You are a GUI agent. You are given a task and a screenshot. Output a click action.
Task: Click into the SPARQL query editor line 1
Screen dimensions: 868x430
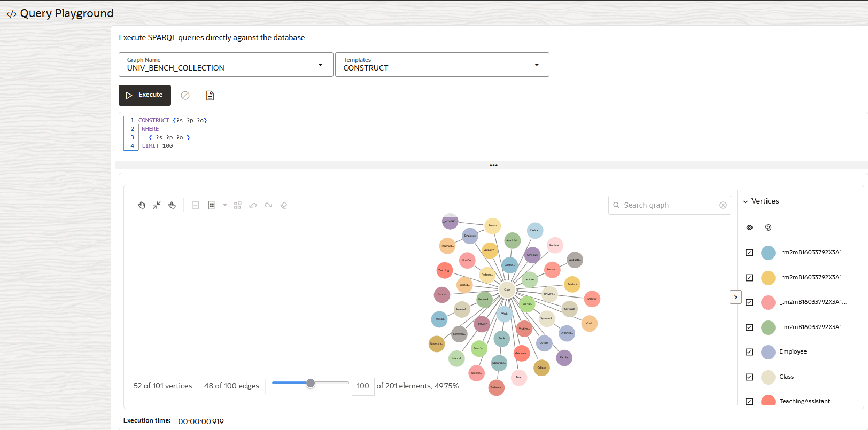[x=173, y=121]
